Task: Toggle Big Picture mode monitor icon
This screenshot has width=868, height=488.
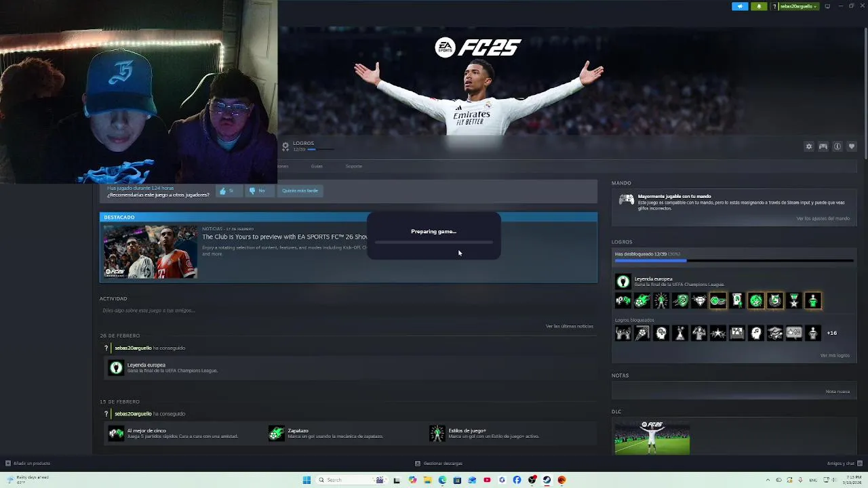Action: [x=827, y=6]
